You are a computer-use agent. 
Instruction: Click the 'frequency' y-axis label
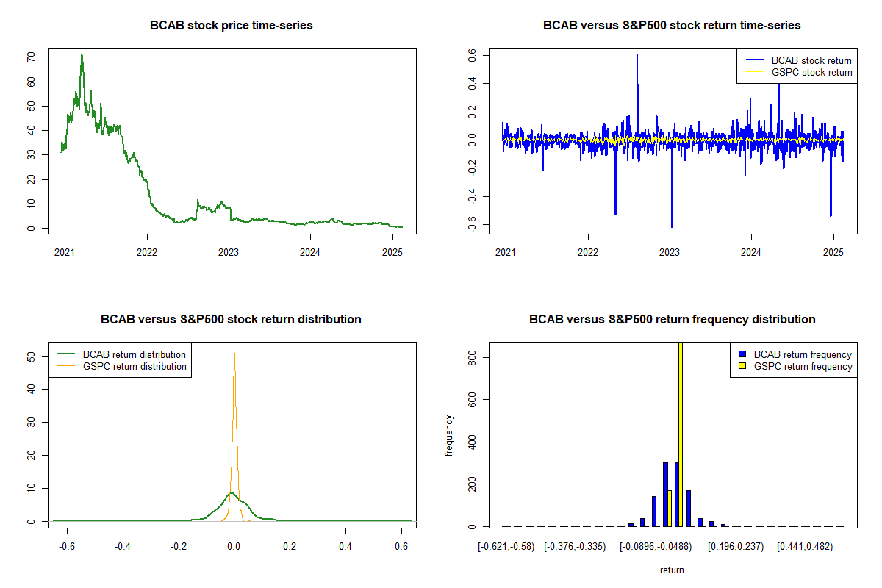pyautogui.click(x=449, y=436)
